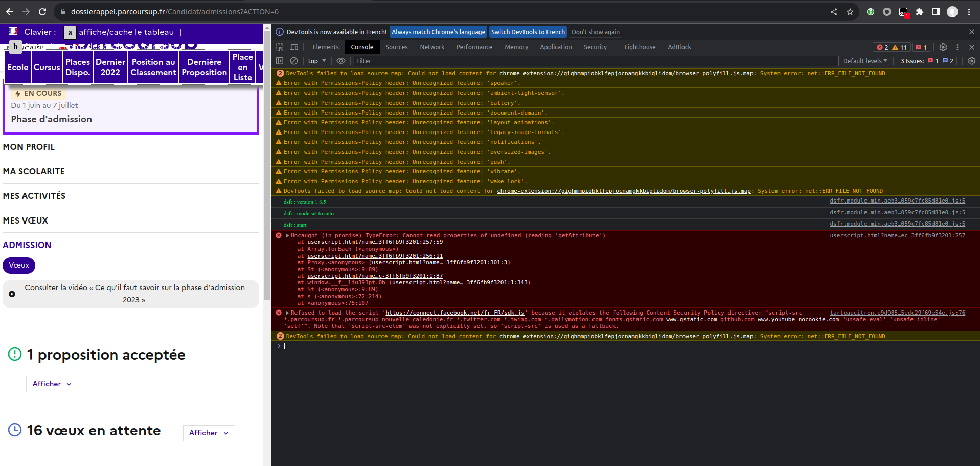Open the Application panel tab
980x466 pixels.
pyautogui.click(x=556, y=47)
